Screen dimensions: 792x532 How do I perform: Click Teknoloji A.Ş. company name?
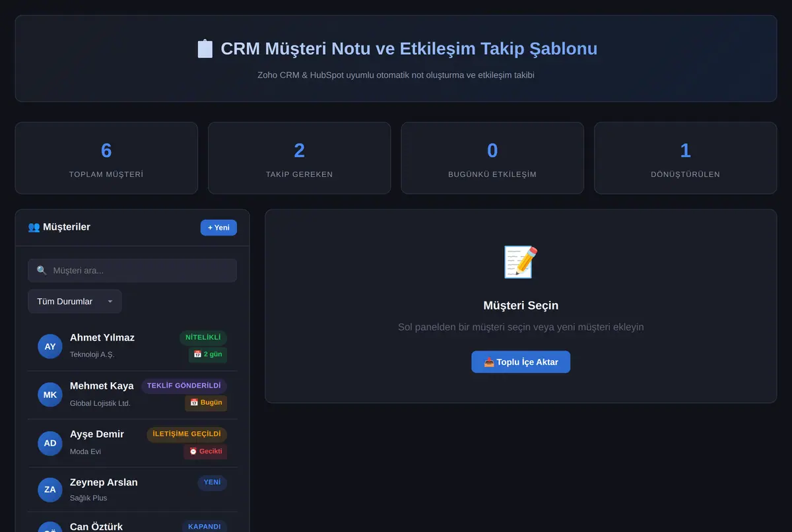(92, 354)
